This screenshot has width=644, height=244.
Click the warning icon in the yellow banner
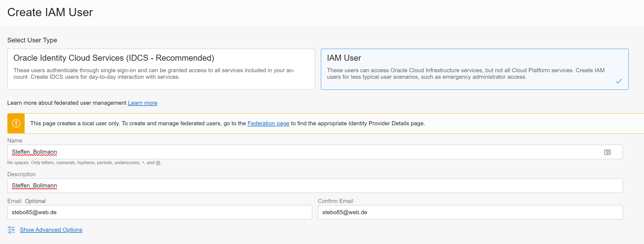pos(16,123)
